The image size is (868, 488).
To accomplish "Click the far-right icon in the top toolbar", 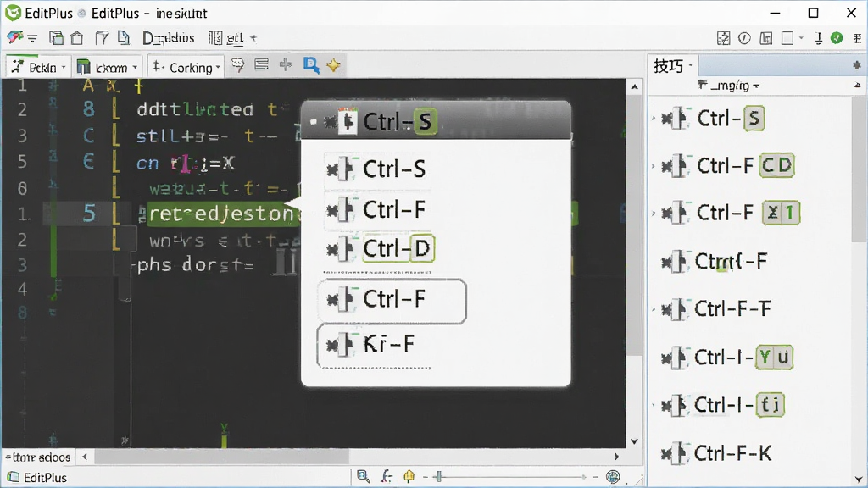I will pyautogui.click(x=857, y=37).
